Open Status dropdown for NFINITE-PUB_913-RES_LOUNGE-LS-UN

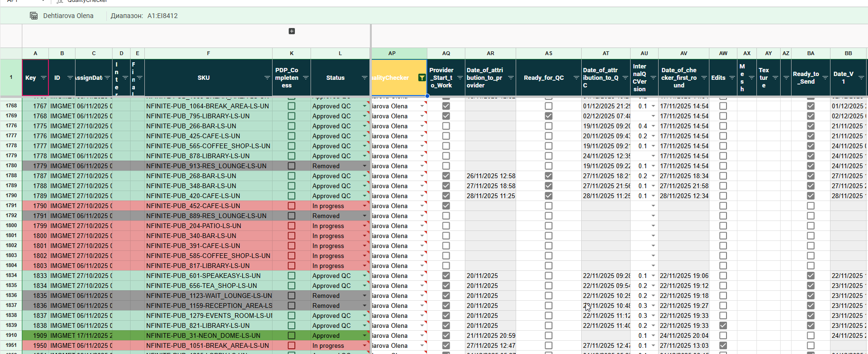point(364,166)
